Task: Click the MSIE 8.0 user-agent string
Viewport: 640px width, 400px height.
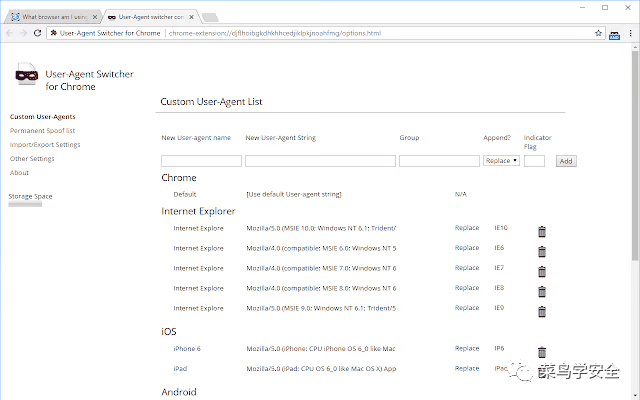Action: [321, 288]
